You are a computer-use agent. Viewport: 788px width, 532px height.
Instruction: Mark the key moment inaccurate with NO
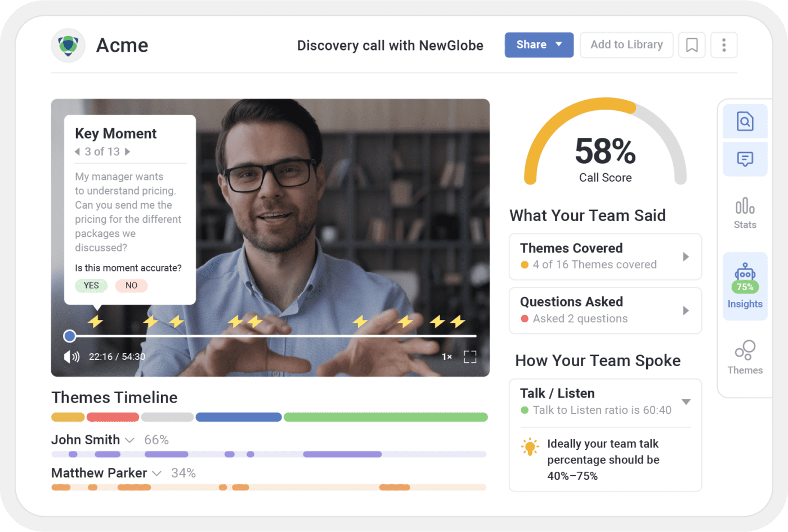pos(131,285)
